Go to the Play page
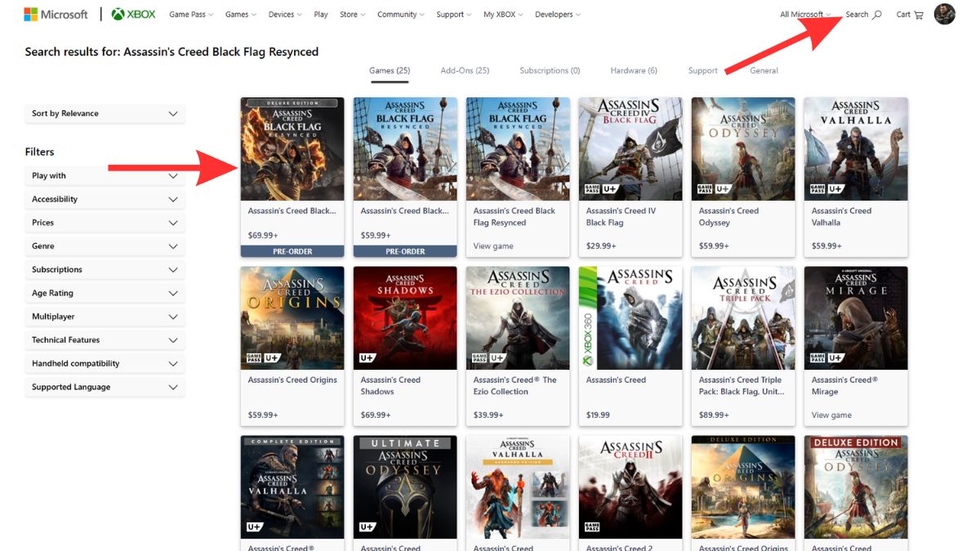Image resolution: width=980 pixels, height=551 pixels. tap(321, 15)
